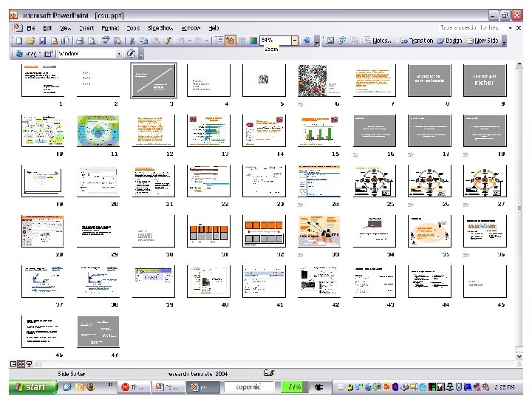The image size is (532, 399).
Task: Click the SnagIt capture icon on toolbar
Action: (20, 54)
